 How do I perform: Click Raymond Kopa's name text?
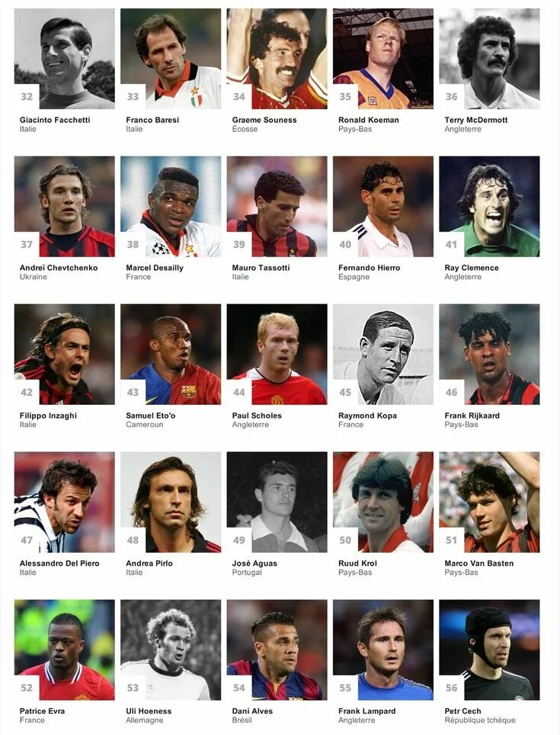pos(367,416)
